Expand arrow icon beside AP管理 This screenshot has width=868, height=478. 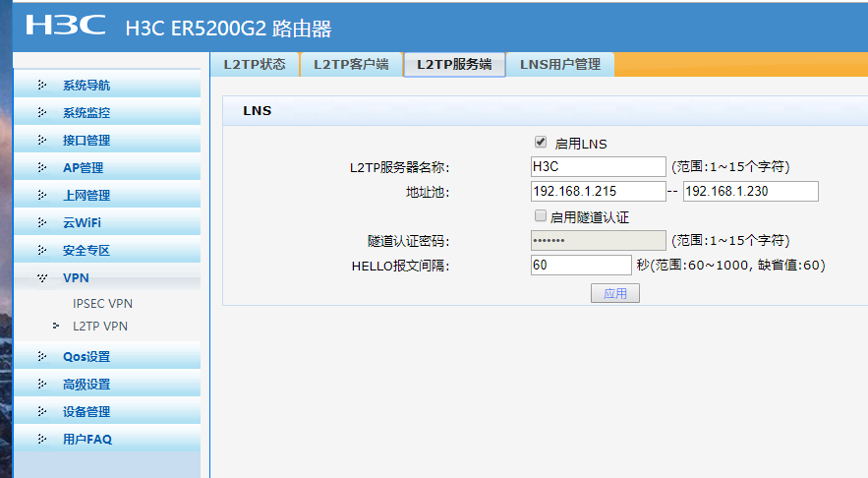tap(42, 167)
